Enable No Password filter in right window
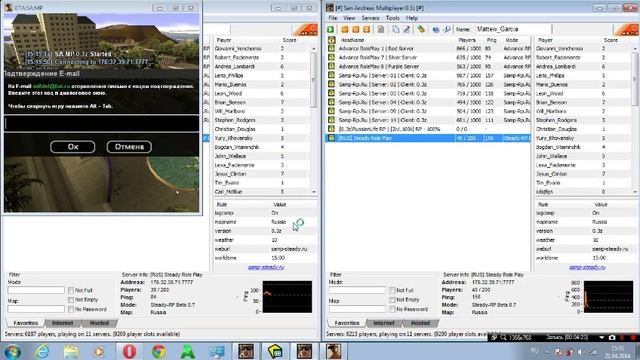 (x=392, y=309)
